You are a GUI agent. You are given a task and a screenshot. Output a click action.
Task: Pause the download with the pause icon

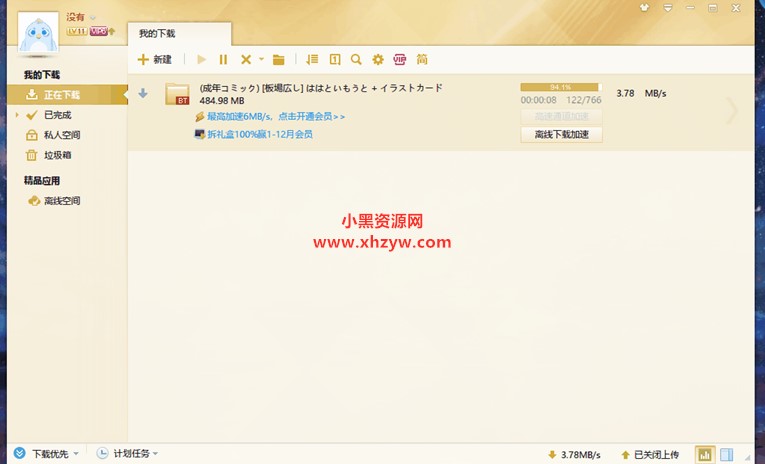[223, 60]
